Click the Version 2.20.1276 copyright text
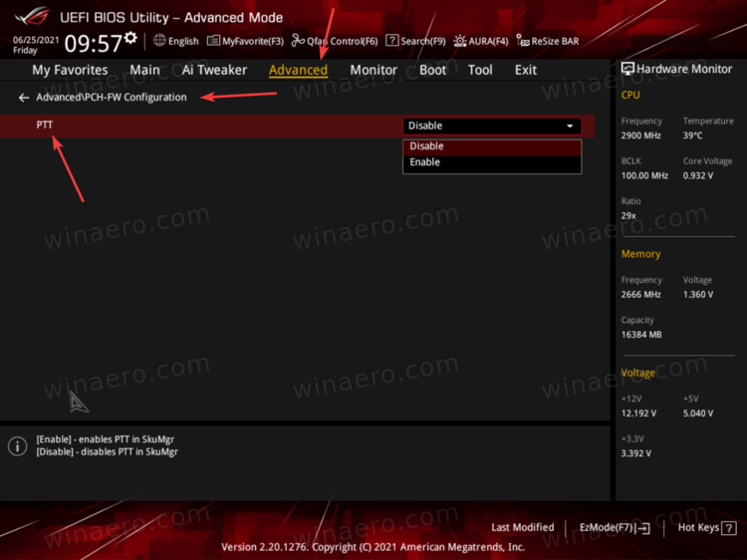Image resolution: width=747 pixels, height=560 pixels. [373, 547]
